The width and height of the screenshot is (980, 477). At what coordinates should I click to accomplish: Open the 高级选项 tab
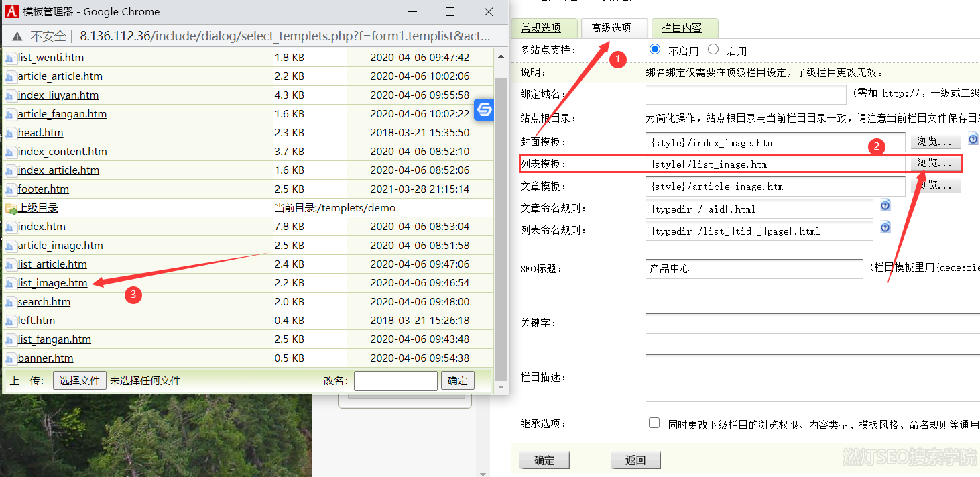click(x=611, y=28)
